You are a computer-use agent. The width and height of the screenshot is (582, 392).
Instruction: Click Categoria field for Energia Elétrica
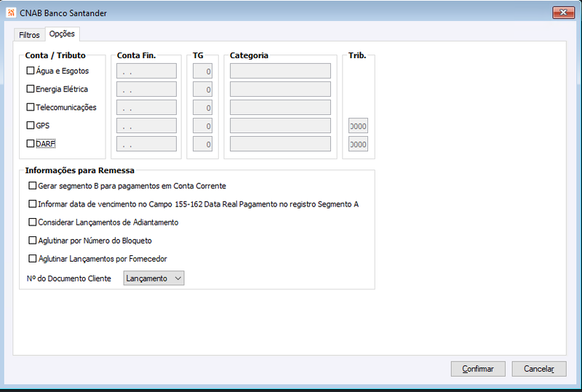tap(280, 89)
